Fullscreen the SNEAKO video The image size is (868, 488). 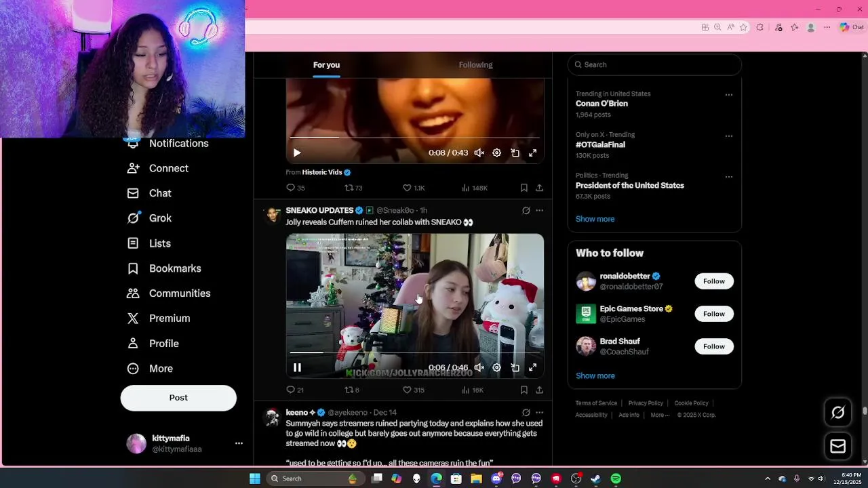pyautogui.click(x=532, y=367)
